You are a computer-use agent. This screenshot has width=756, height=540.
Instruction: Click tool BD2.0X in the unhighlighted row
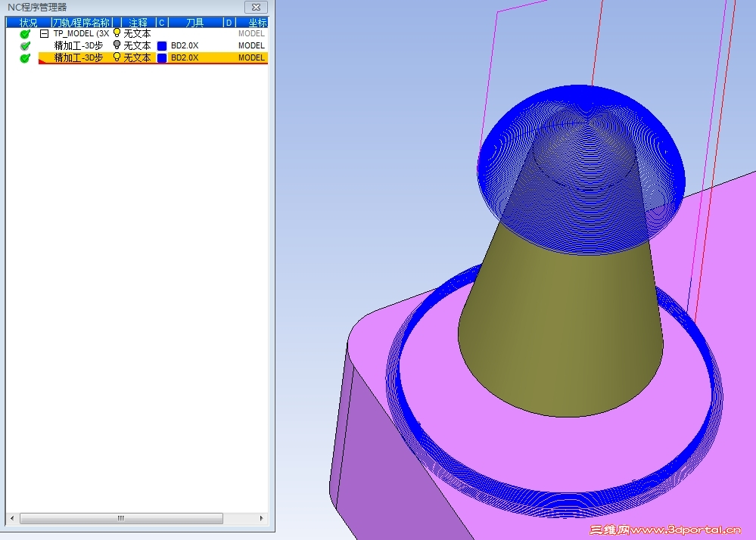185,46
